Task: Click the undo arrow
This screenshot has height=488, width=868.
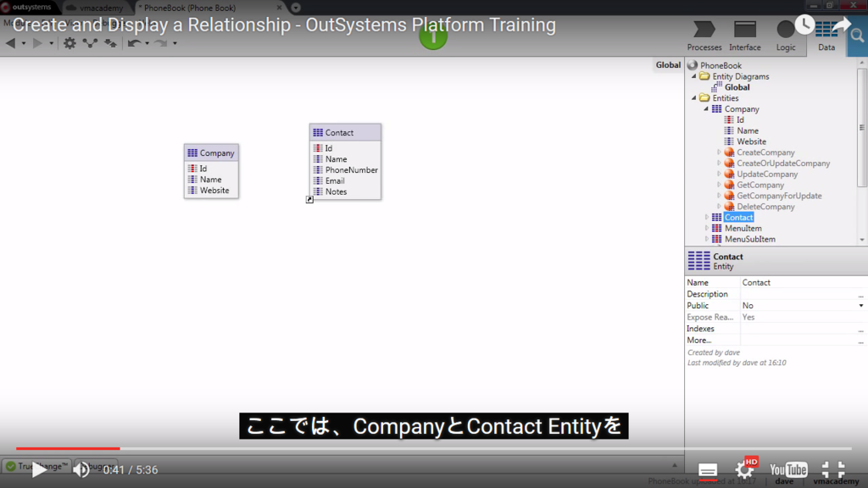Action: pyautogui.click(x=133, y=43)
